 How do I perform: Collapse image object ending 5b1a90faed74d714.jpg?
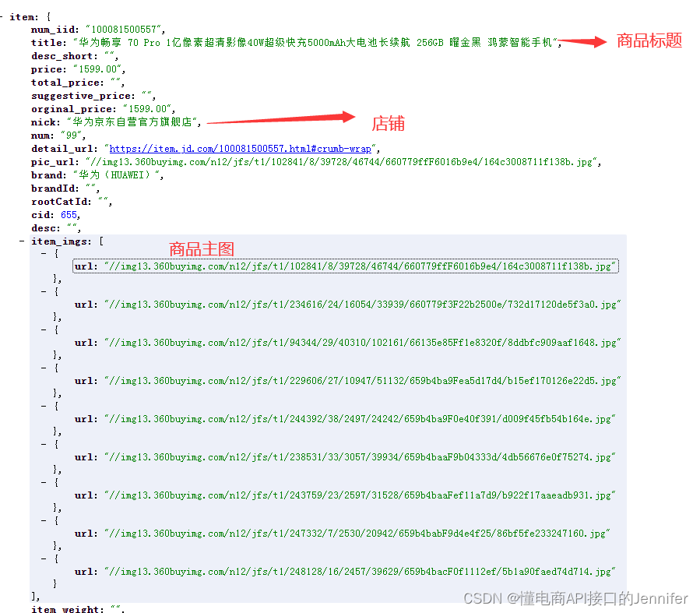point(44,559)
